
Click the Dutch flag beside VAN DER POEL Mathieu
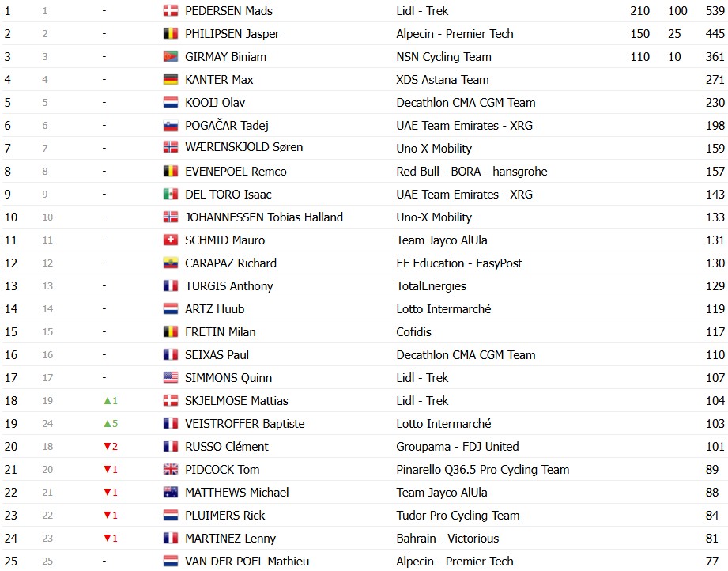[x=171, y=562]
